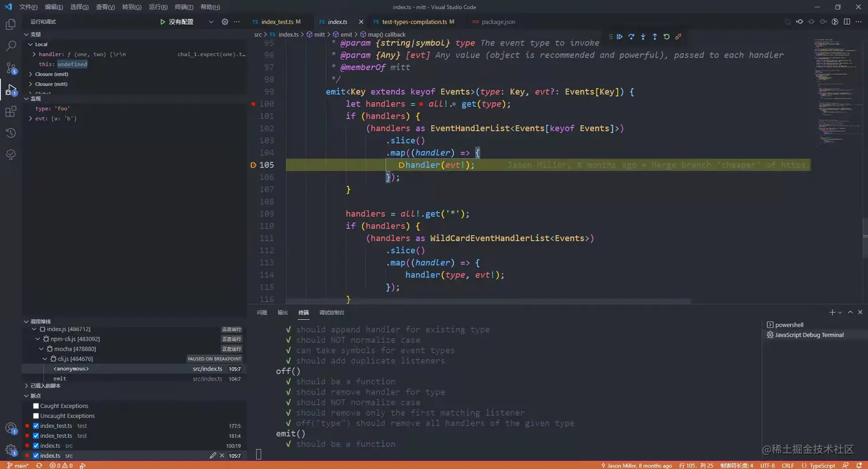868x469 pixels.
Task: Open the Source Control view
Action: (x=10, y=68)
